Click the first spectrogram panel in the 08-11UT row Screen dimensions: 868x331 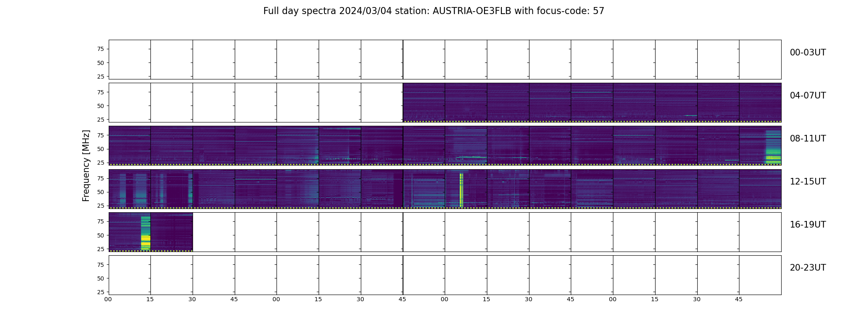(x=130, y=146)
